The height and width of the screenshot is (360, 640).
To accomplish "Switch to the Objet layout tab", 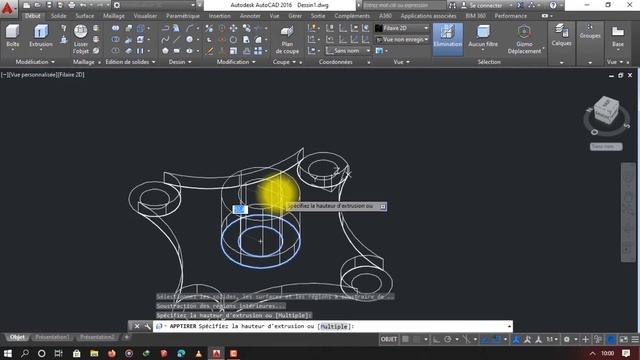I will pos(17,337).
